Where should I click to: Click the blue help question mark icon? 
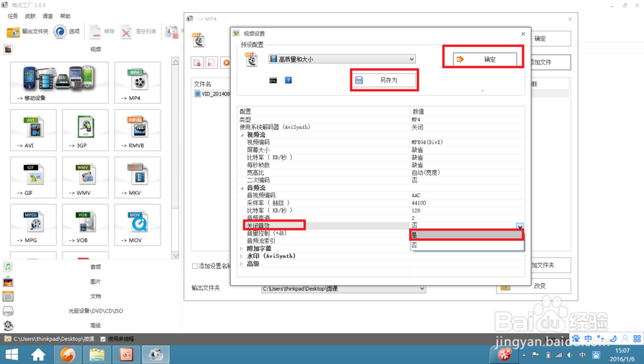pos(289,80)
